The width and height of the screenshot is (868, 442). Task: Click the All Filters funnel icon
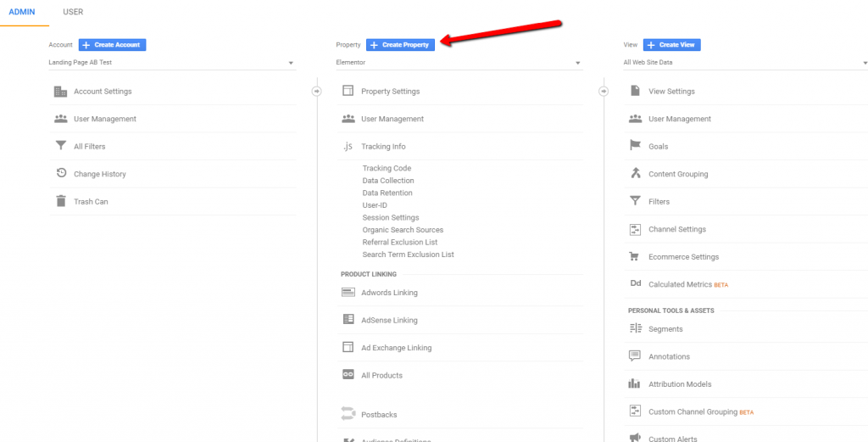[60, 147]
